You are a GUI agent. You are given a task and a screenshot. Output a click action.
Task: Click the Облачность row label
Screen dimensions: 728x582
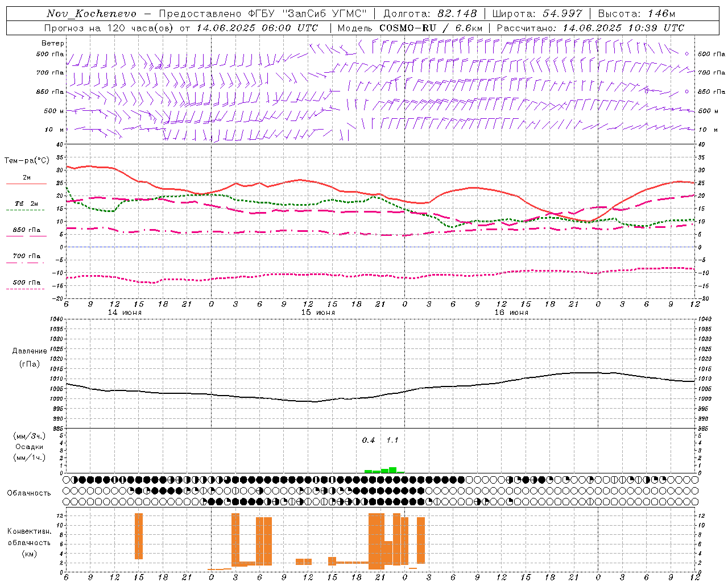click(x=29, y=493)
